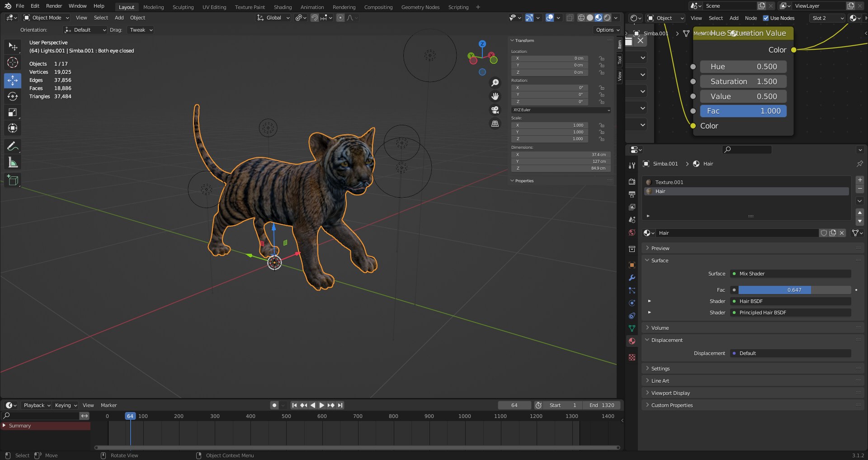Open the XYZ Euler rotation mode dropdown
Viewport: 868px width, 460px height.
(x=561, y=110)
